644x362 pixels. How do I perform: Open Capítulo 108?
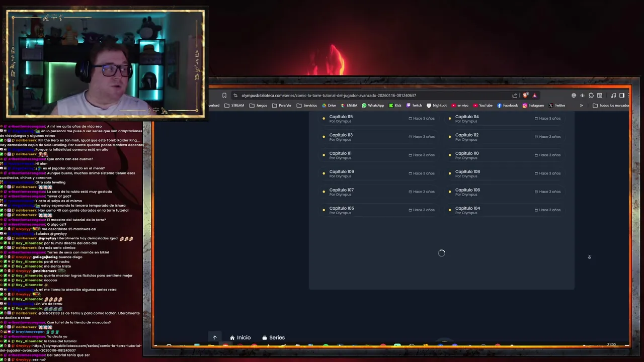click(505, 173)
